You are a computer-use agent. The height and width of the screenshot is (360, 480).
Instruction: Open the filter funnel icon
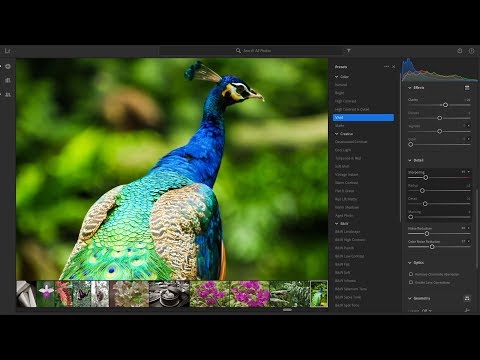[349, 51]
